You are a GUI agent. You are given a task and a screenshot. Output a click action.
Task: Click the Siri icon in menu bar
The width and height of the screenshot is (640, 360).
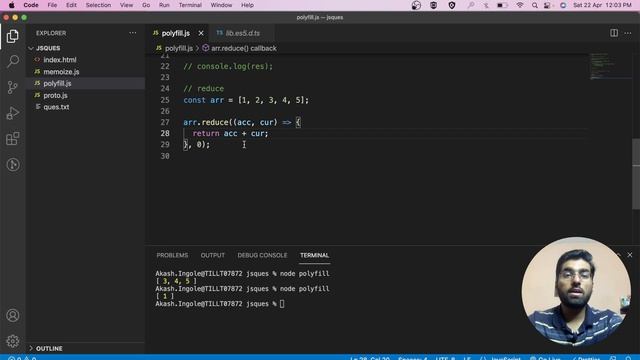tap(563, 5)
